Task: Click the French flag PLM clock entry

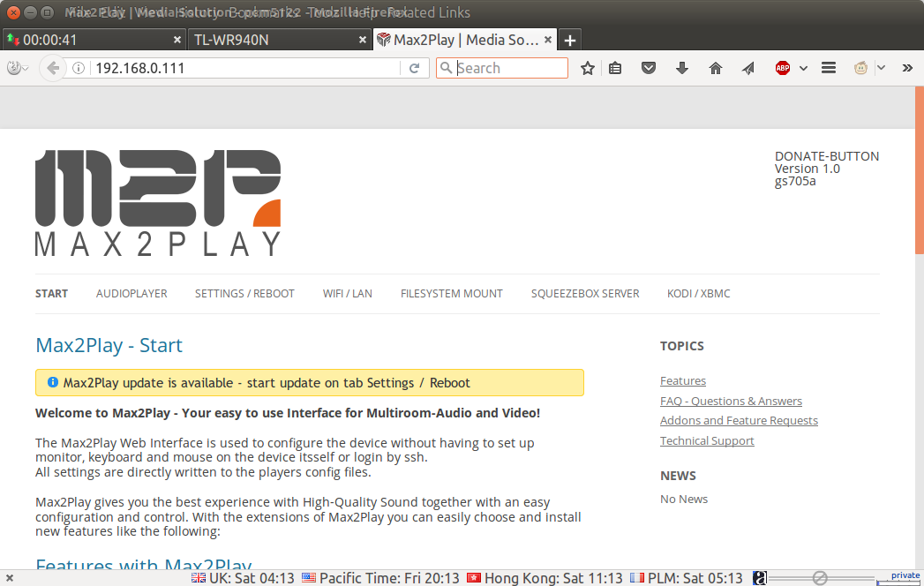Action: pyautogui.click(x=686, y=578)
